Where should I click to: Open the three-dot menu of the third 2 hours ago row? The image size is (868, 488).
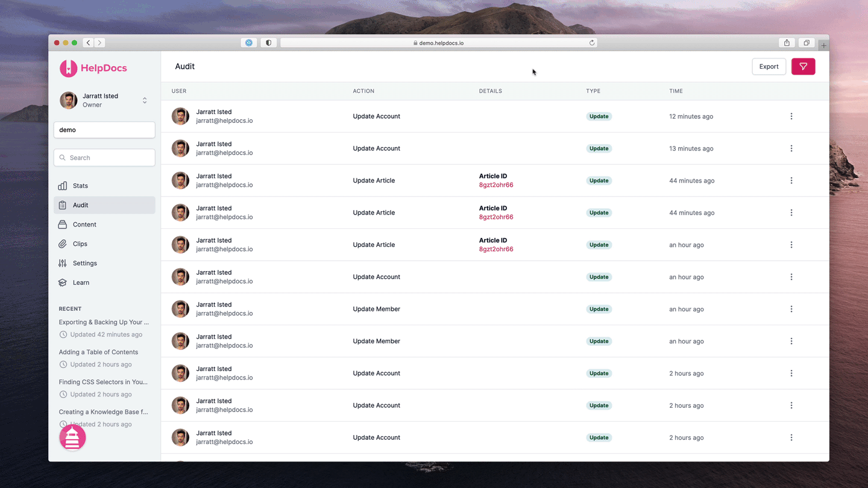791,437
